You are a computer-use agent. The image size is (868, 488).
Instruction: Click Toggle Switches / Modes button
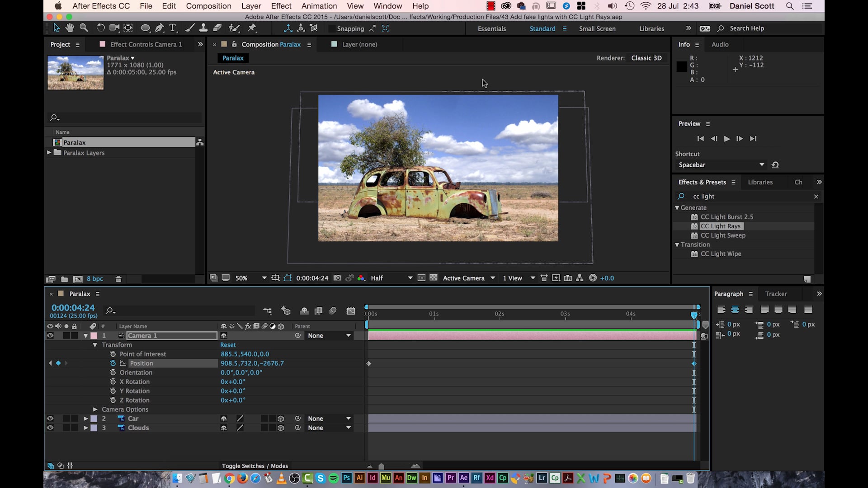click(255, 466)
